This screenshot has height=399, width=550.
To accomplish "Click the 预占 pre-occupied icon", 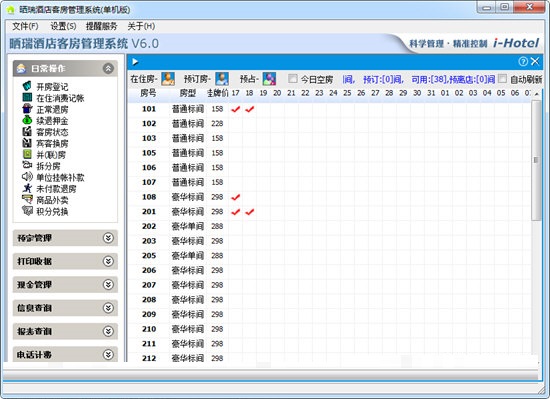I will tap(269, 79).
